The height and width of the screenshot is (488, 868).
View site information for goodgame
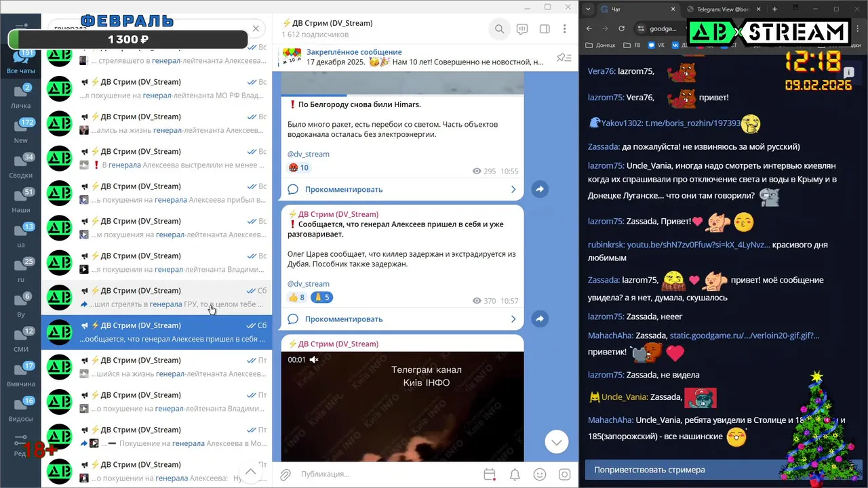click(x=641, y=28)
